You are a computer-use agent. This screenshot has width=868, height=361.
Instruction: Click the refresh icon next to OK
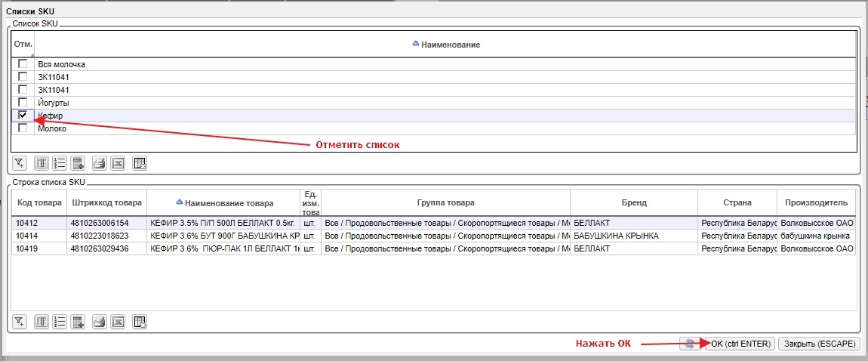[x=690, y=344]
